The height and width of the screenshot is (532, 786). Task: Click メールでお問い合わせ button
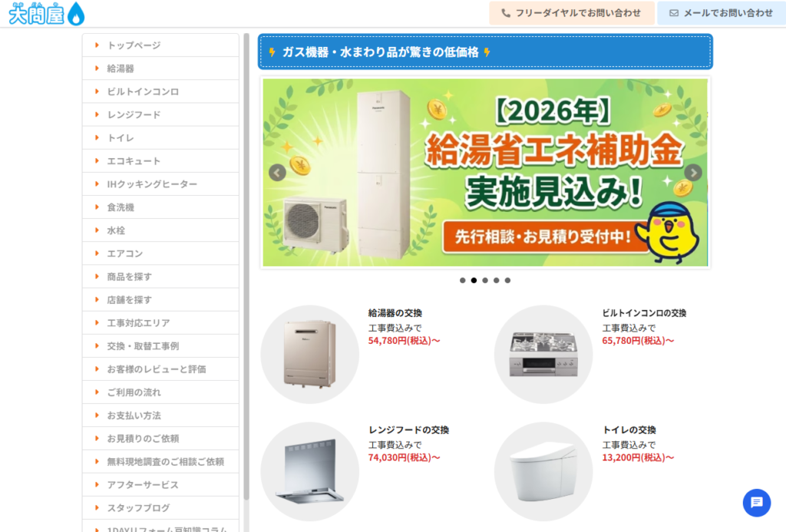pos(722,13)
